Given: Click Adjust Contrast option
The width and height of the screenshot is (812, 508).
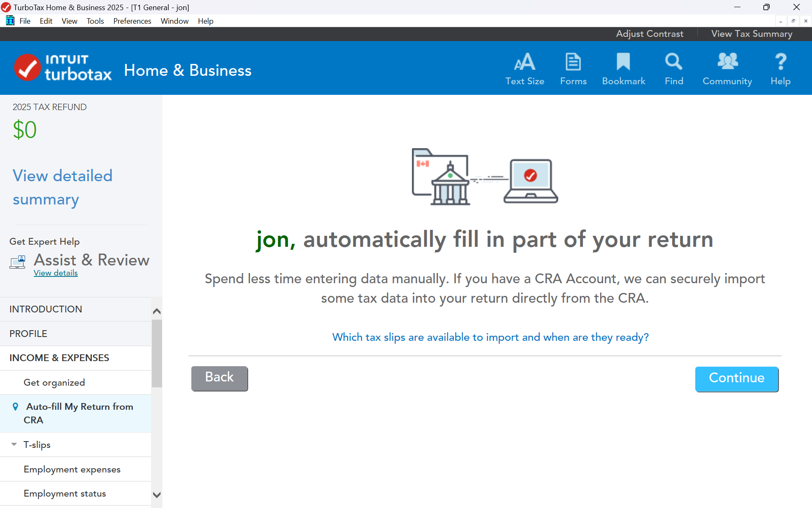Looking at the screenshot, I should pos(649,34).
